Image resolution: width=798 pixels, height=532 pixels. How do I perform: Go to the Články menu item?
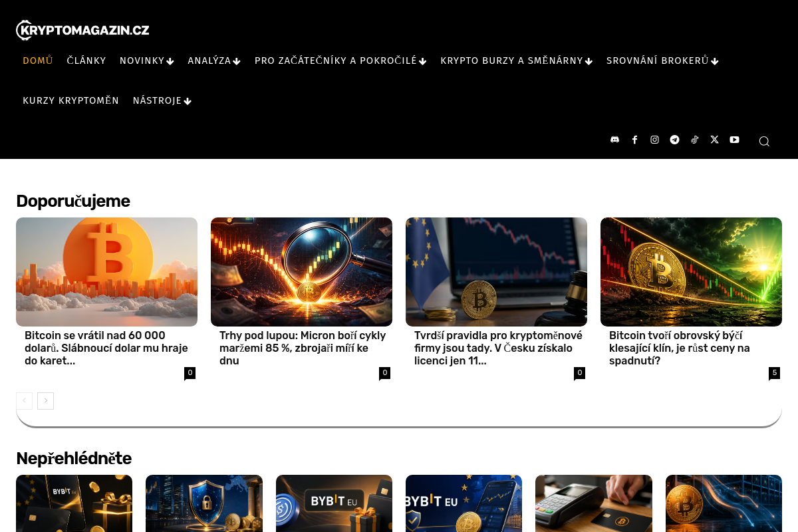[86, 61]
